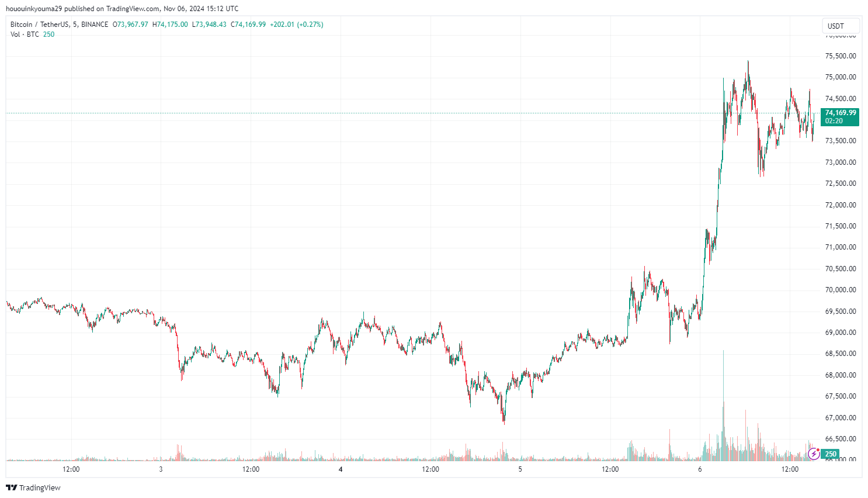Click the 68,500.00 price axis label
Image resolution: width=868 pixels, height=498 pixels.
(841, 354)
